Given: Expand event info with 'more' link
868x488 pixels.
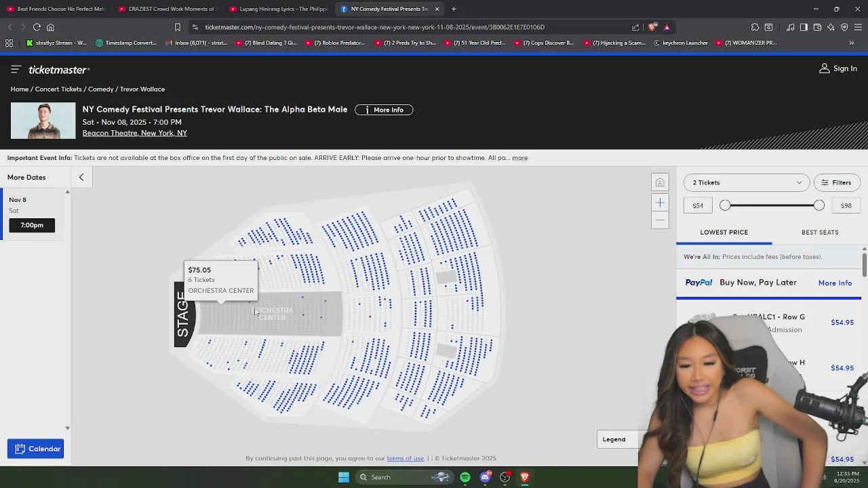Looking at the screenshot, I should coord(519,158).
